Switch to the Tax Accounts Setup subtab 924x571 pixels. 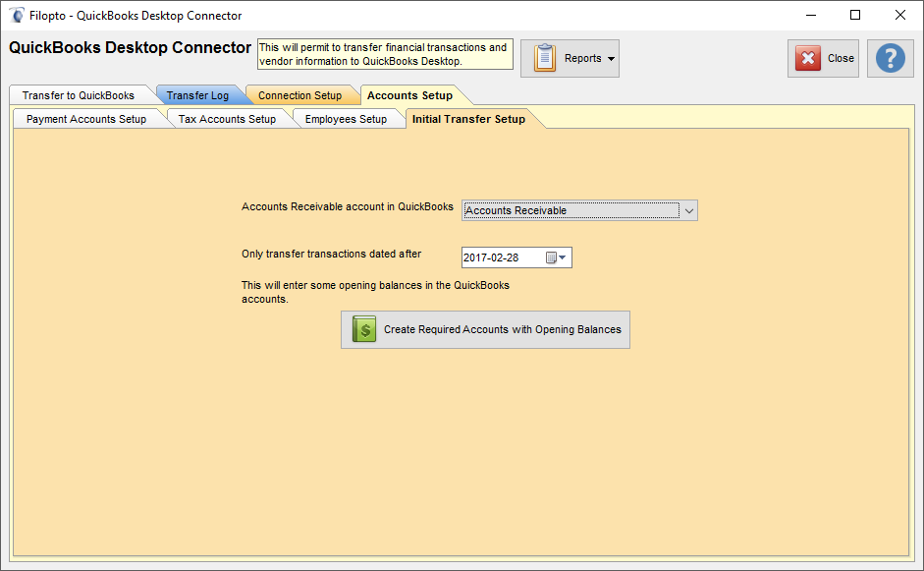point(227,119)
